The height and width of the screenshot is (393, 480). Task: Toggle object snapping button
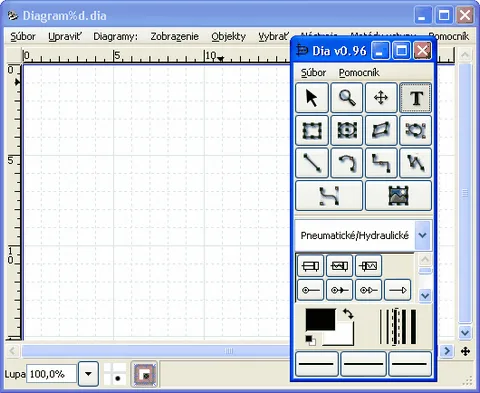[144, 374]
